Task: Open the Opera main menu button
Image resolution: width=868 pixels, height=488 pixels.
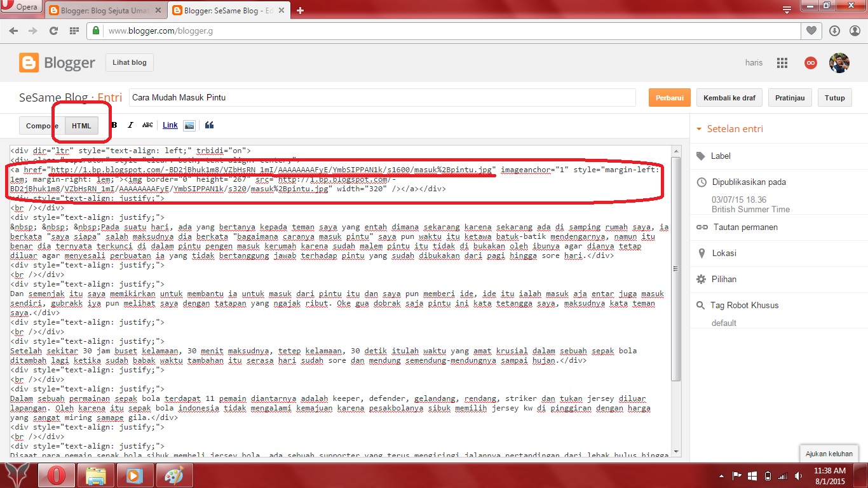Action: (20, 8)
